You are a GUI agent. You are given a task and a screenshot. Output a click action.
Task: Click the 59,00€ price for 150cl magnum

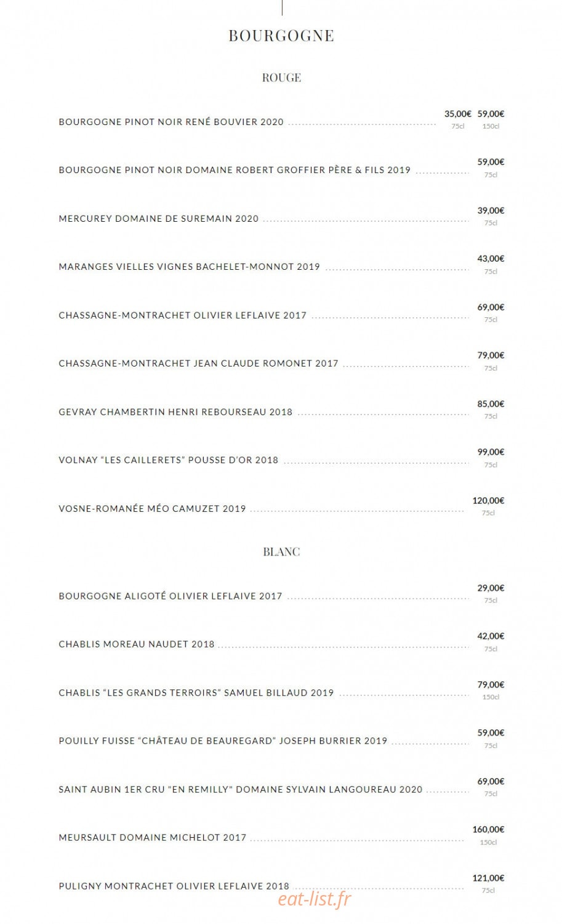[491, 114]
